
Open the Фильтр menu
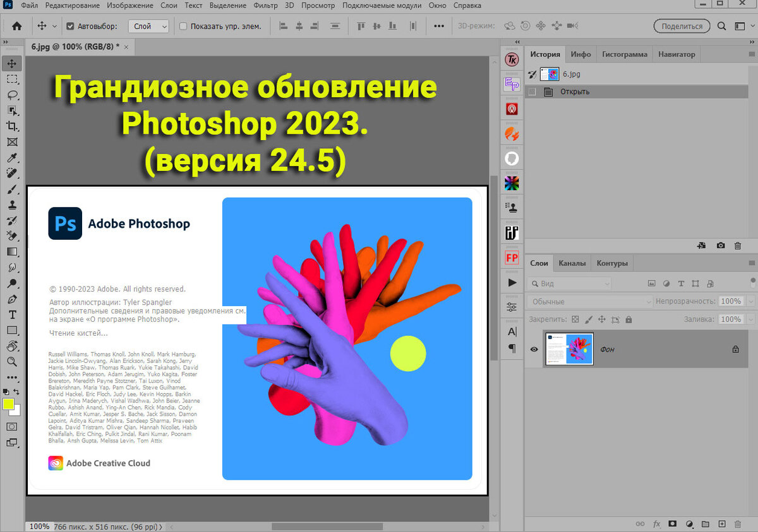tap(265, 5)
